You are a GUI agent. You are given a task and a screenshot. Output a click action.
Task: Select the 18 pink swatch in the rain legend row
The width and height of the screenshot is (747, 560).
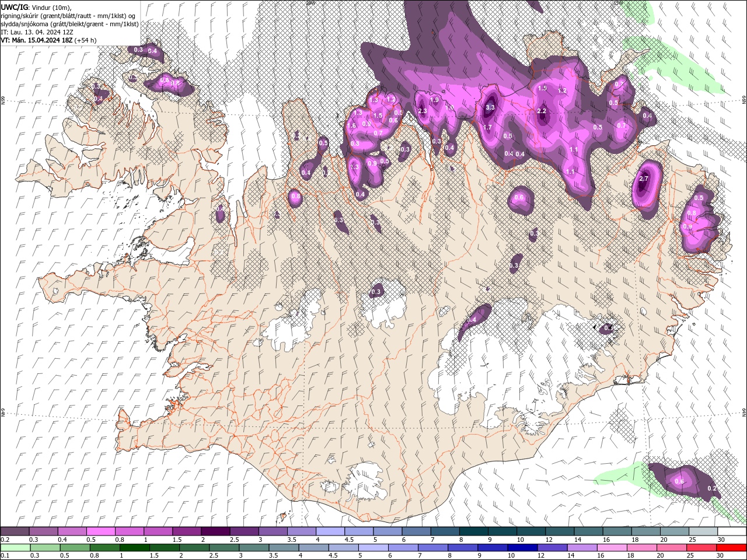pyautogui.click(x=641, y=548)
